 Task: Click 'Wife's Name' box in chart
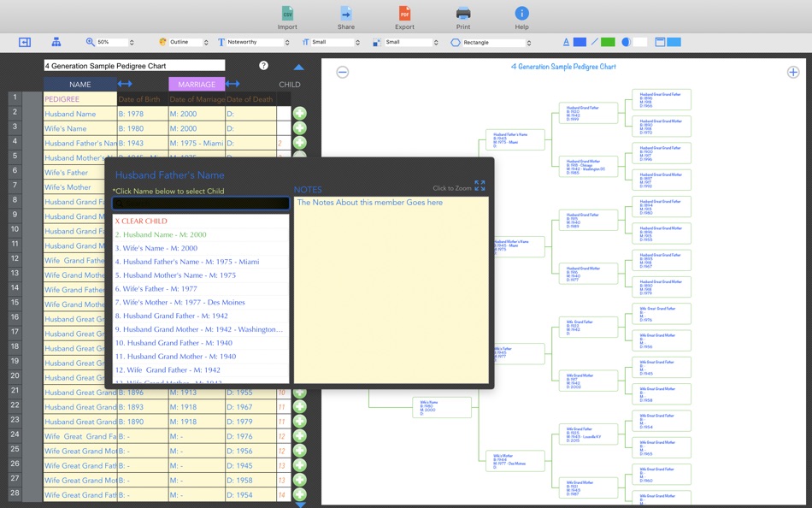tap(442, 407)
